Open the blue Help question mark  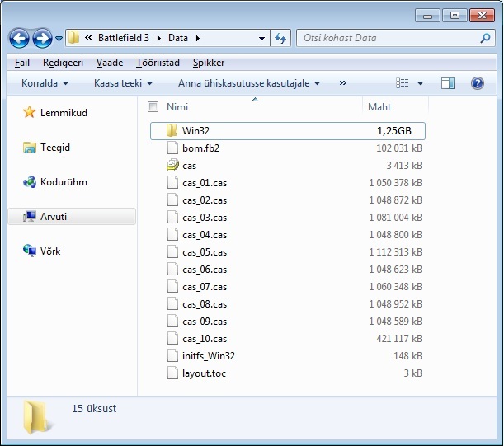coord(478,83)
